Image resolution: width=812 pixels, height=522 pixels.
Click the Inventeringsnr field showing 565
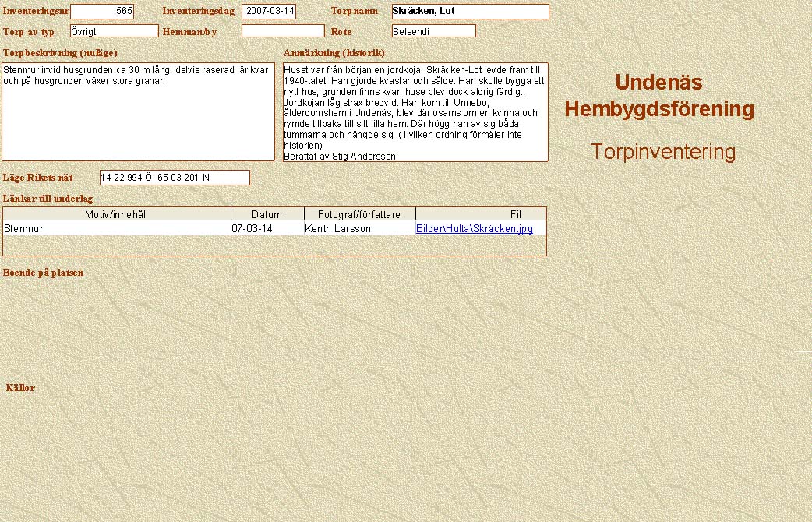(102, 12)
